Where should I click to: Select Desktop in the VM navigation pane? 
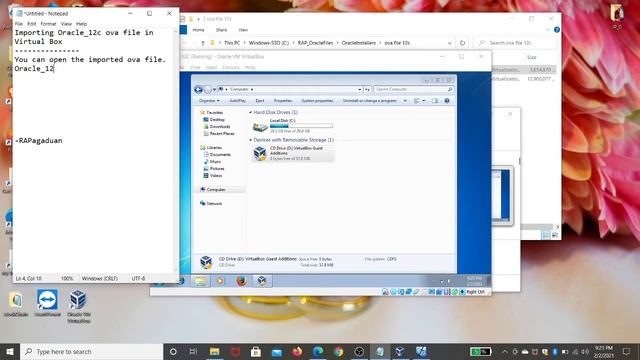point(217,120)
